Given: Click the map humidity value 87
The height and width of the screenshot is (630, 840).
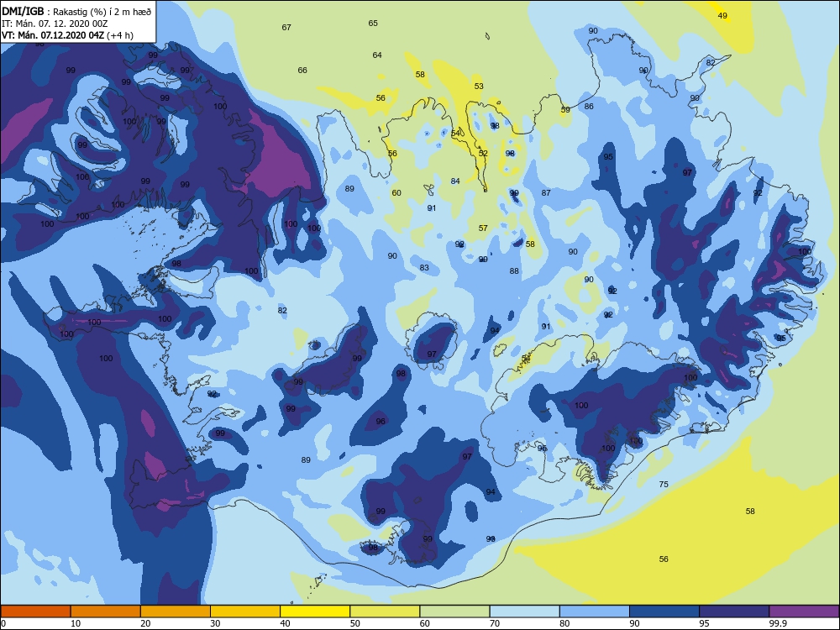Looking at the screenshot, I should click(x=546, y=193).
